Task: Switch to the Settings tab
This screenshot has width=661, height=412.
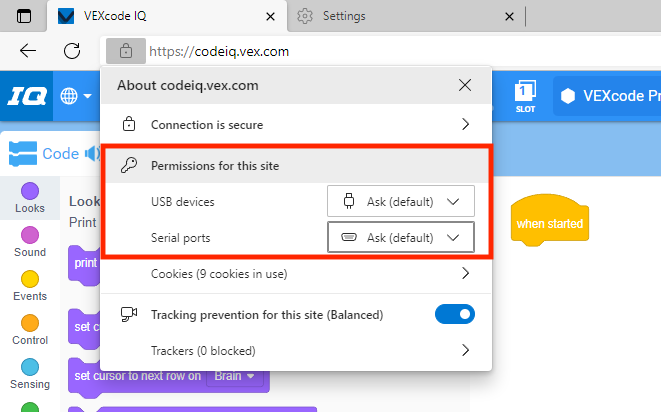Action: coord(405,16)
